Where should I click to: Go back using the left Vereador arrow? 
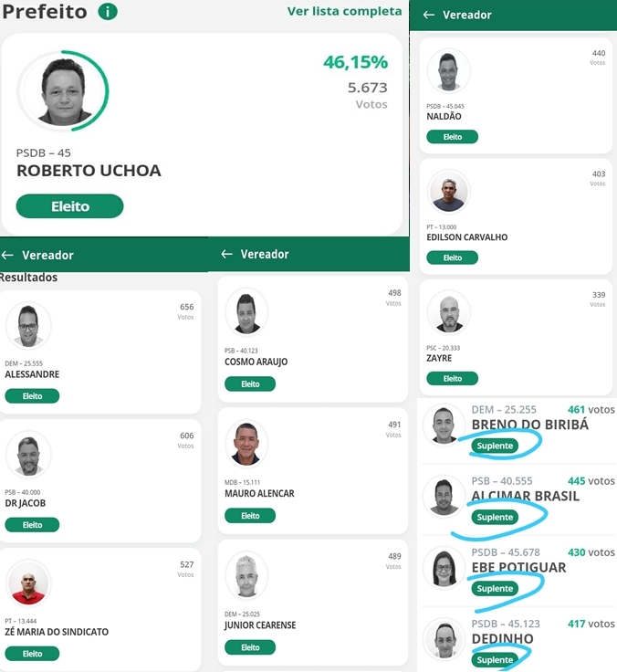(x=8, y=256)
